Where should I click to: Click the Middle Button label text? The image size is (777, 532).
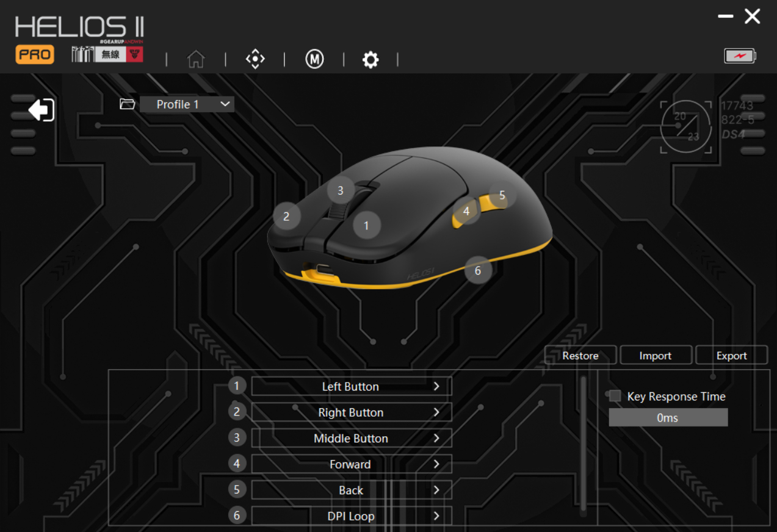click(x=351, y=439)
